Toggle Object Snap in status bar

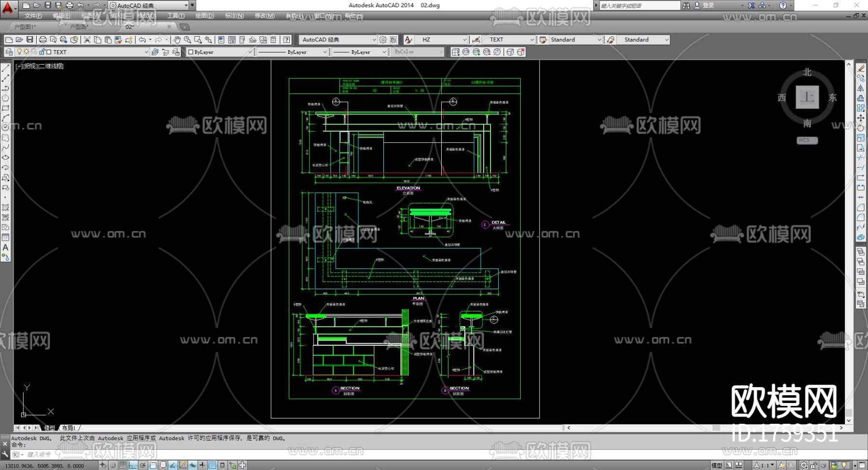[153, 465]
